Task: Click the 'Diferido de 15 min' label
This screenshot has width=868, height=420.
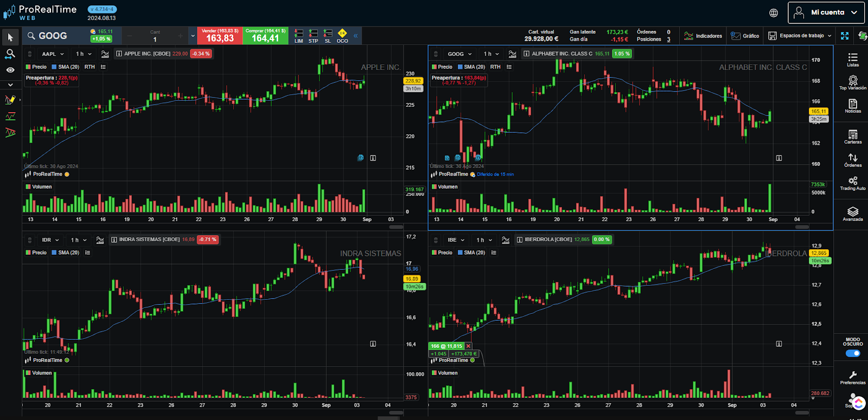Action: point(495,175)
